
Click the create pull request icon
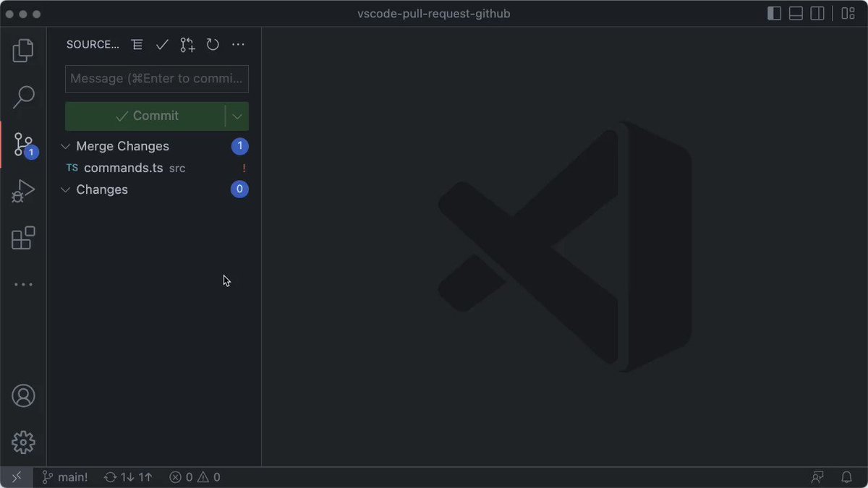click(187, 45)
